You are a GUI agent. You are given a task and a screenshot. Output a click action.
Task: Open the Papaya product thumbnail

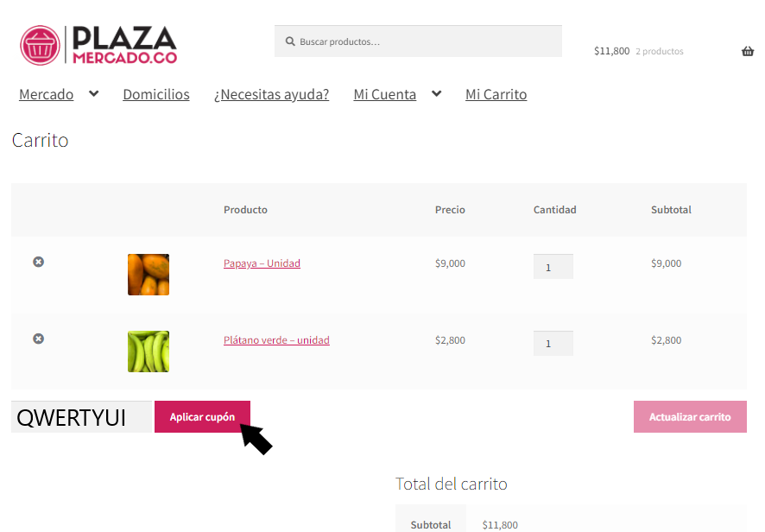coord(149,275)
